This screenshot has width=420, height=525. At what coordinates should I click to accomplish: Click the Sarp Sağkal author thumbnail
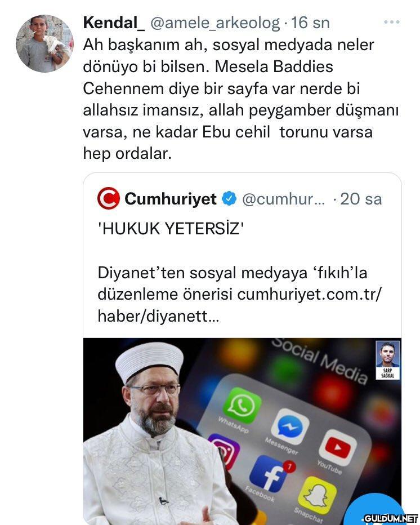pos(388,360)
